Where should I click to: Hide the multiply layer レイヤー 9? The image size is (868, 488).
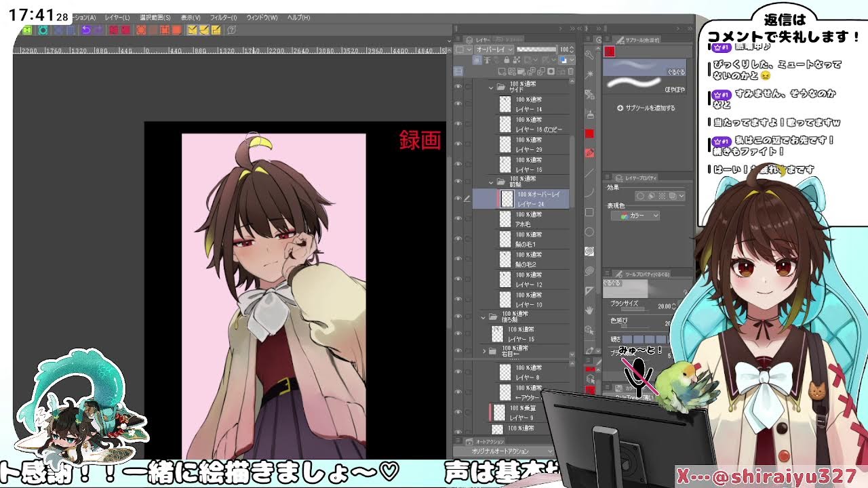coord(458,411)
